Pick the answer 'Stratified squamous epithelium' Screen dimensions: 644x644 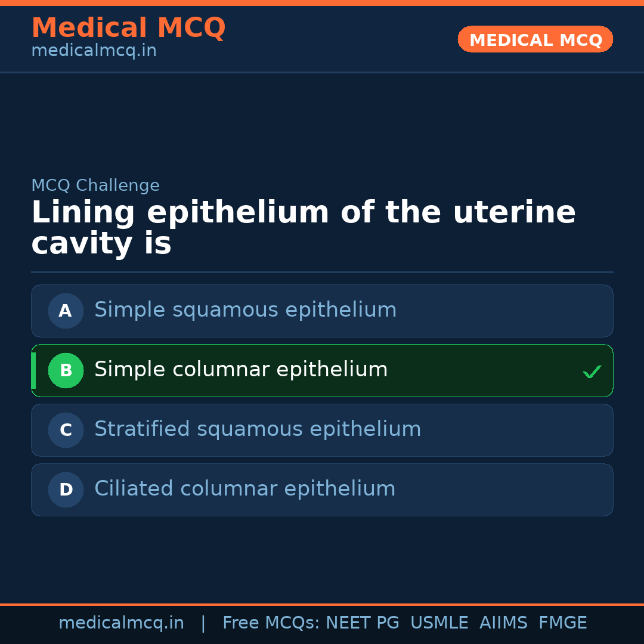point(258,429)
